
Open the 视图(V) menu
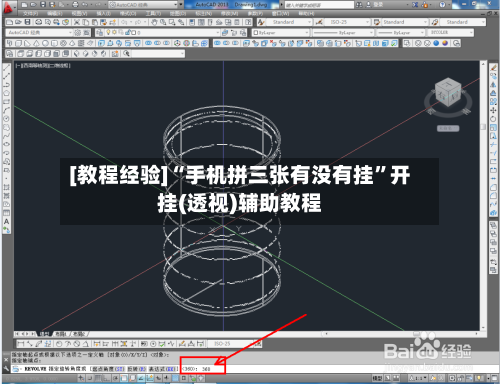79,14
